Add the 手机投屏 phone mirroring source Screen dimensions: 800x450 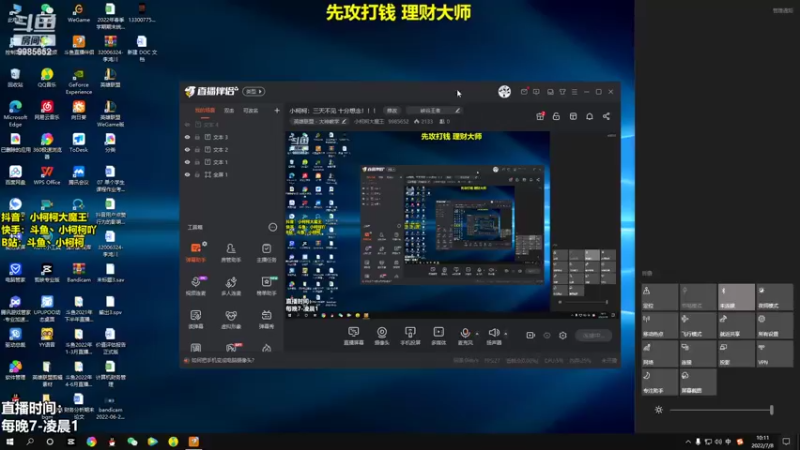410,336
